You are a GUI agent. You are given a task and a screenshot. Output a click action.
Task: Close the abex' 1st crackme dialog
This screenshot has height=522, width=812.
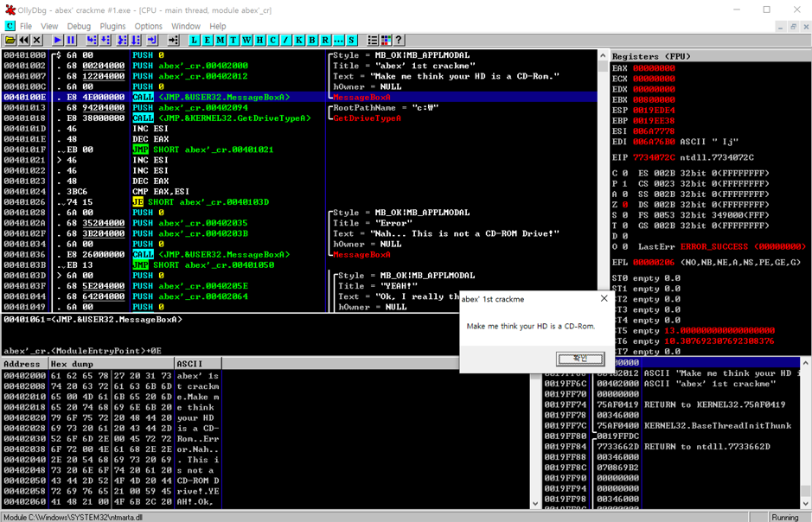tap(604, 298)
